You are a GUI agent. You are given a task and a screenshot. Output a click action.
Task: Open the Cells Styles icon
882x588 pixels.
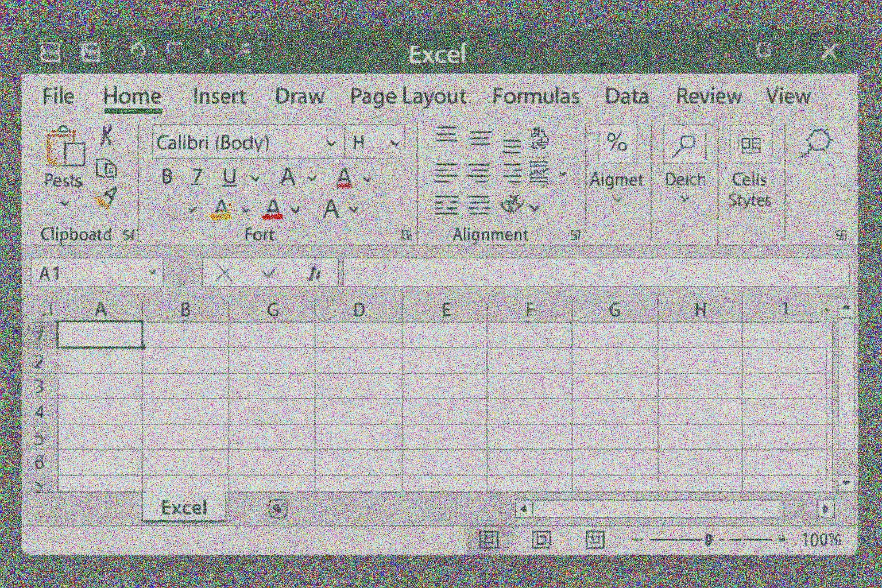749,145
